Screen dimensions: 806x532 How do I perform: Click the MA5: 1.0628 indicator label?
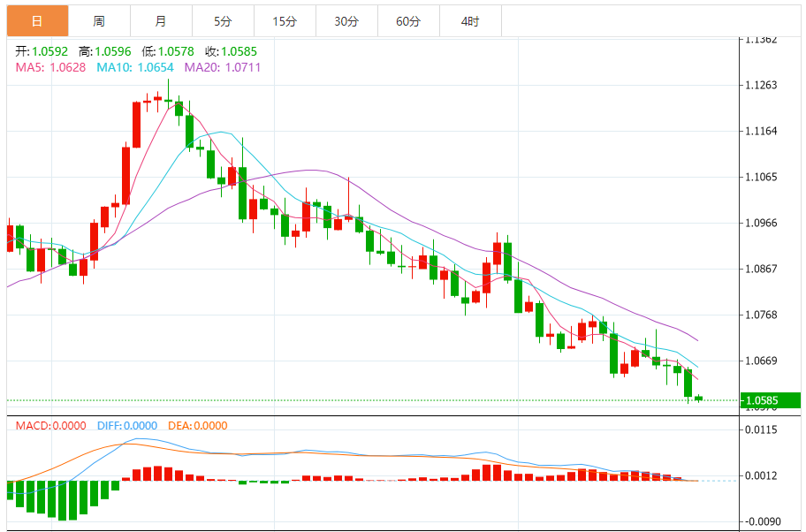point(50,67)
